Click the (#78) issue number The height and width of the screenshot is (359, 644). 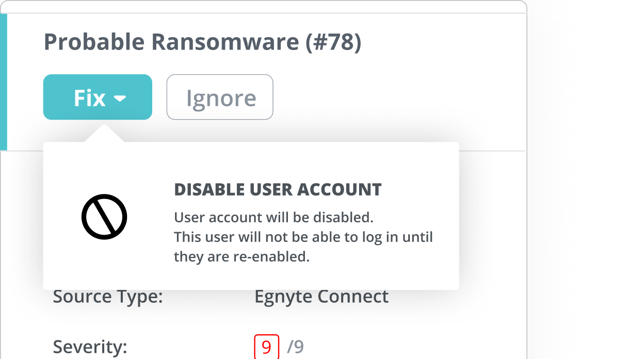coord(333,42)
